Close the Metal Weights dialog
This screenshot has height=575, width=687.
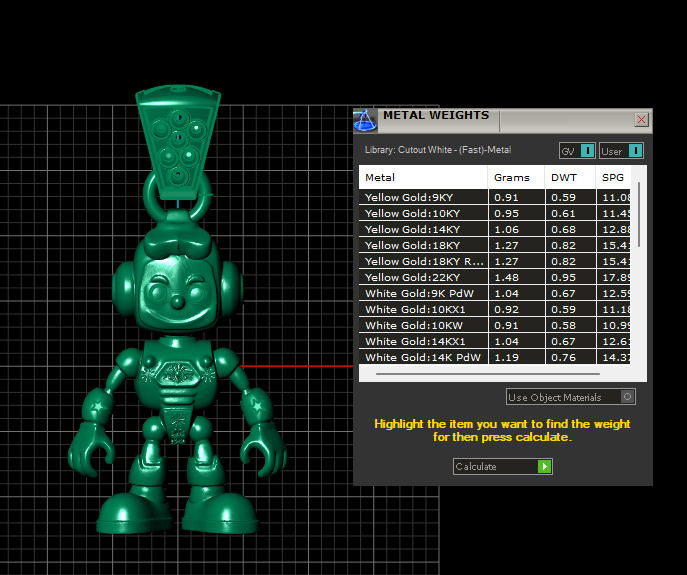[x=641, y=119]
